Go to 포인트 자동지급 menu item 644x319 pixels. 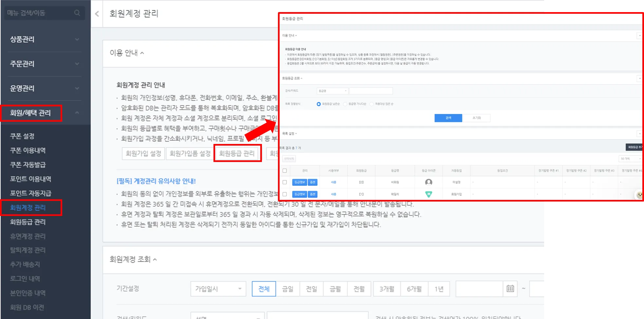tap(30, 193)
